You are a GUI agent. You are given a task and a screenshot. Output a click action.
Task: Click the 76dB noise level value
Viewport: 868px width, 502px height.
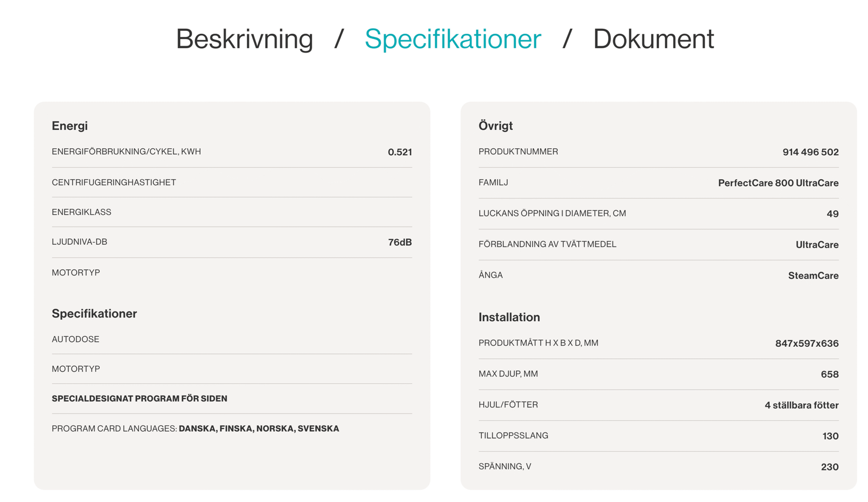(x=399, y=243)
